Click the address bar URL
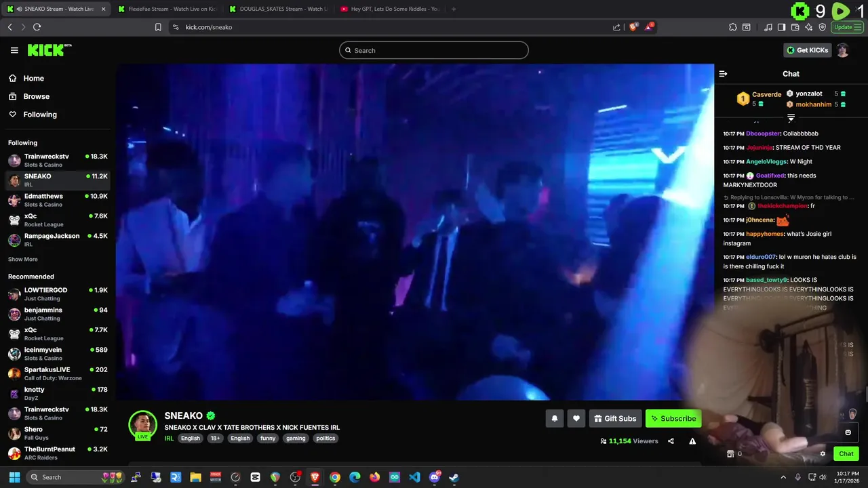Image resolution: width=868 pixels, height=488 pixels. (209, 27)
